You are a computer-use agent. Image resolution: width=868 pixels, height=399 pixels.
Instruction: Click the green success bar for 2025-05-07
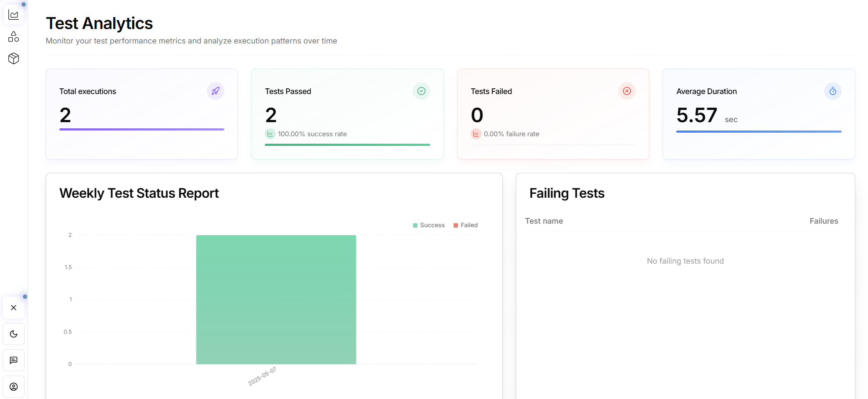[276, 299]
